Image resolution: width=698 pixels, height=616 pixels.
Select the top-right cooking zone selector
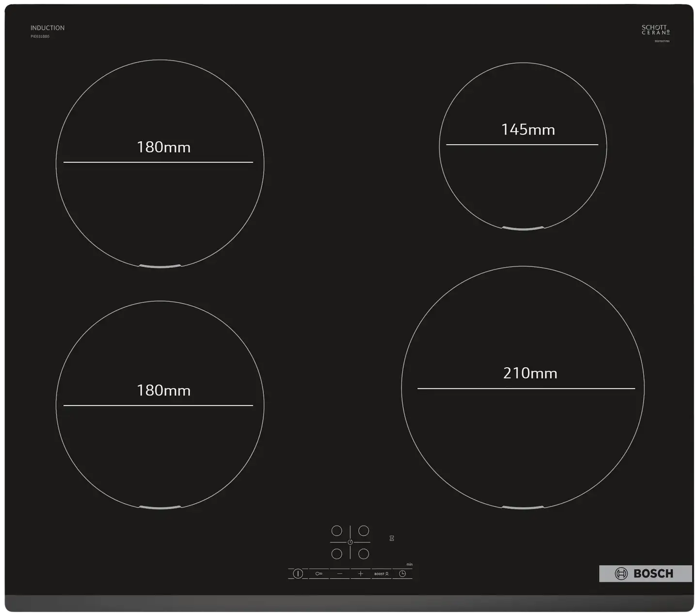click(x=364, y=531)
